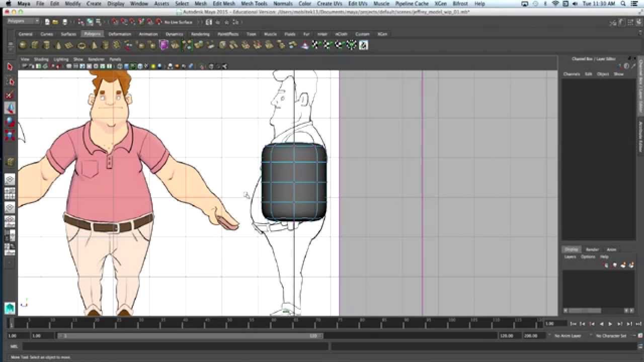The image size is (644, 362).
Task: Open viewport Panels menu
Action: [115, 59]
